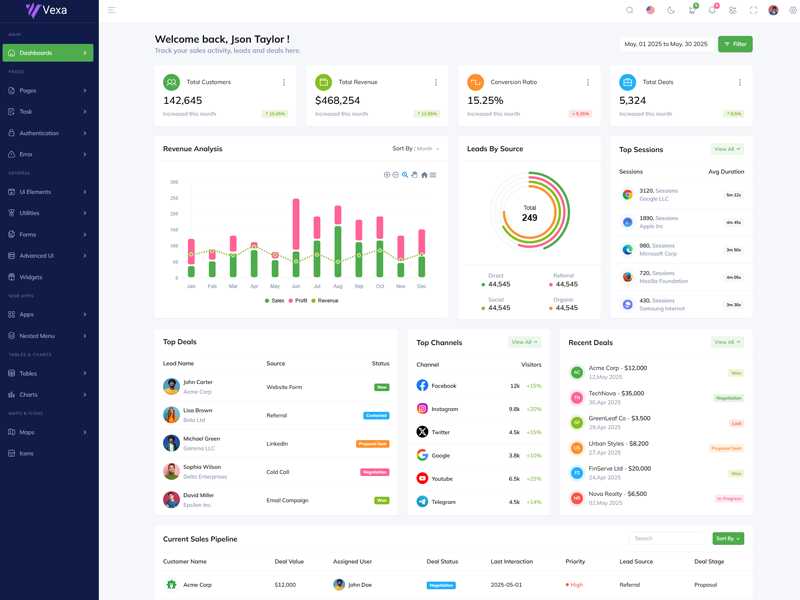Screen dimensions: 800x600
Task: Select the pan hand tool on chart
Action: 414,175
